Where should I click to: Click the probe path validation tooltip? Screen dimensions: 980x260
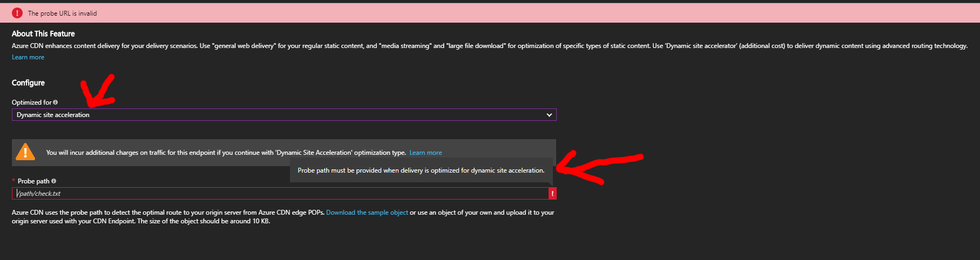(421, 170)
